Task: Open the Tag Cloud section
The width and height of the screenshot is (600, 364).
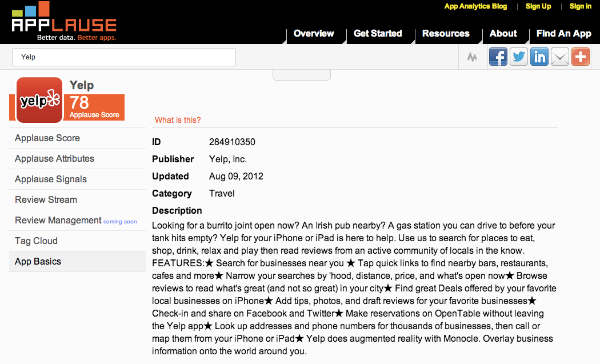Action: (x=36, y=241)
